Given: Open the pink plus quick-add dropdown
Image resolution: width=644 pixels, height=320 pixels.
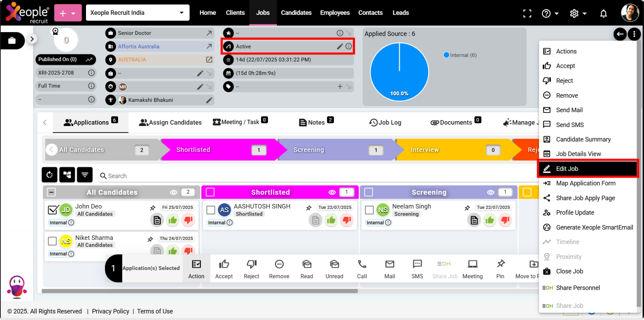Looking at the screenshot, I should point(68,13).
